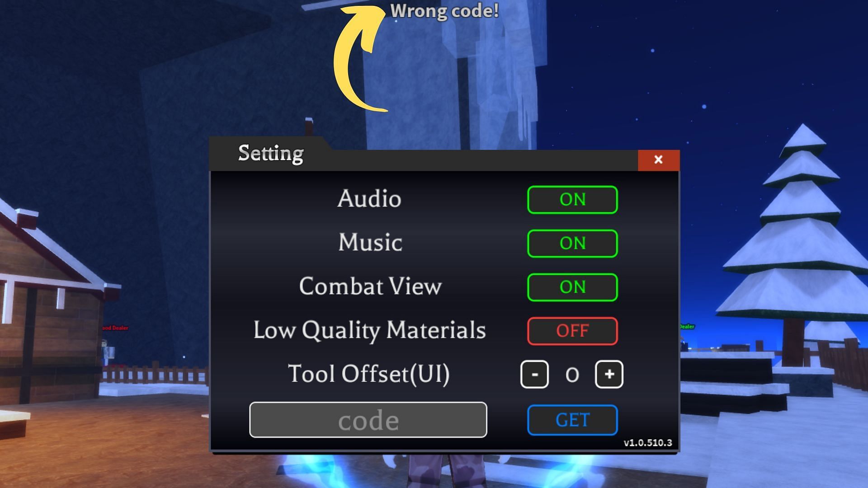Click GET button to redeem code

[572, 420]
